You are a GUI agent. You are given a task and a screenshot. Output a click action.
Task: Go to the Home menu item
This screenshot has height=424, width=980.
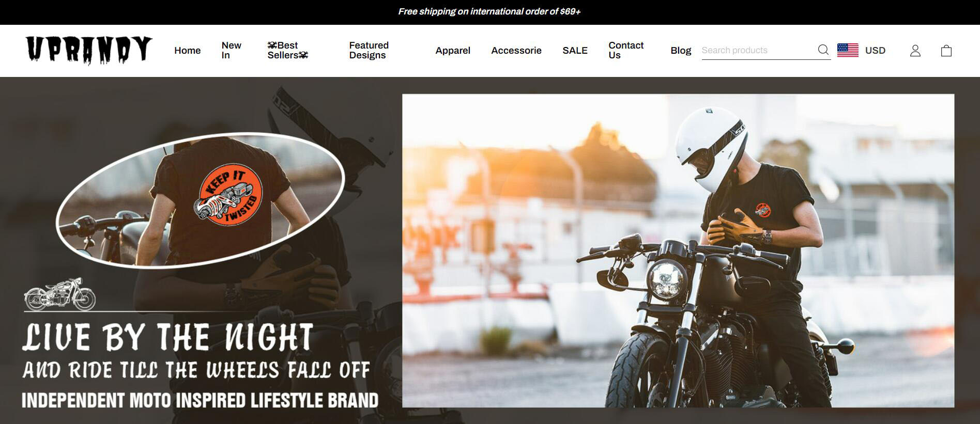coord(187,50)
